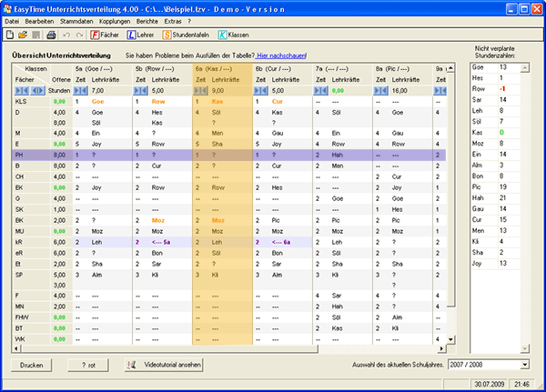This screenshot has width=546, height=392.
Task: Open the Lehrer teachers list
Action: (141, 35)
